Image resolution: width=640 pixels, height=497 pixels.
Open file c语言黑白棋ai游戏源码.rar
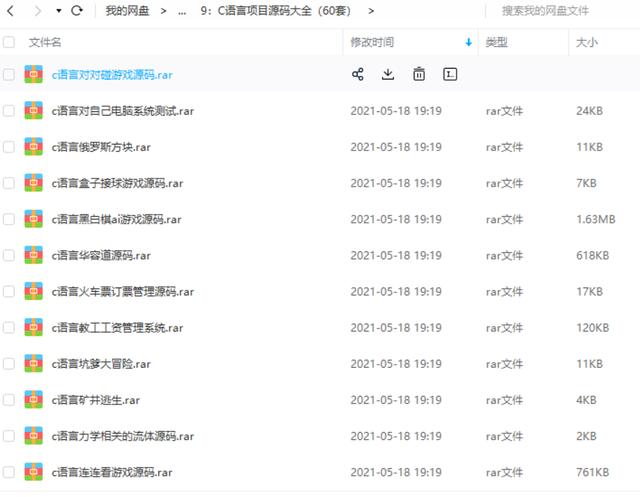coord(117,220)
